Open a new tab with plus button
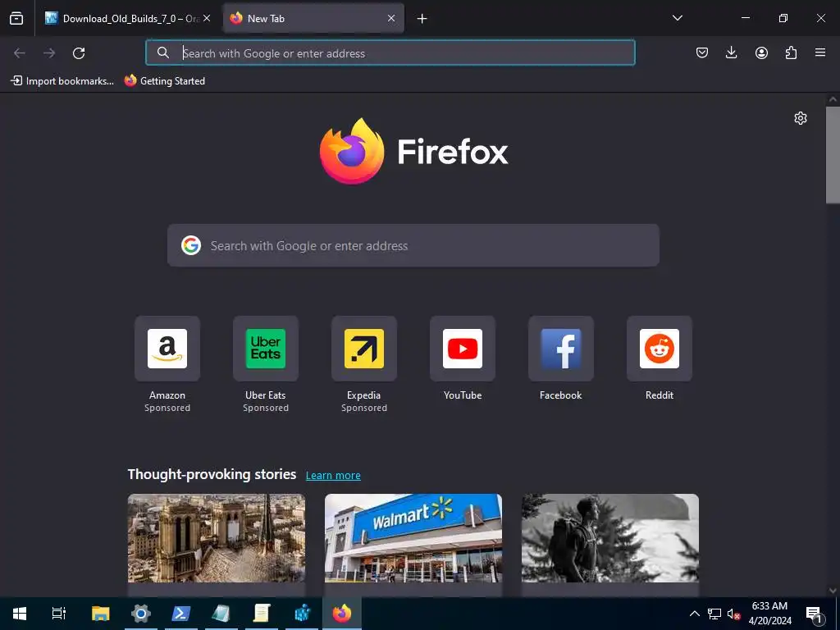 tap(422, 19)
